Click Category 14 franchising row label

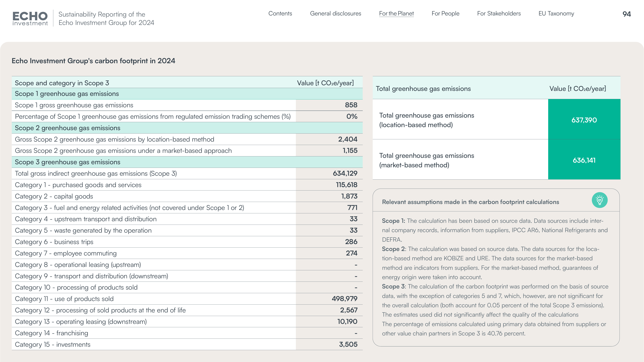(x=52, y=333)
